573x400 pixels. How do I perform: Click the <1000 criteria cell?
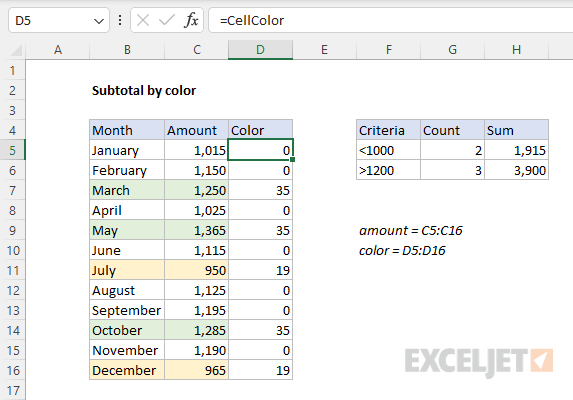tap(388, 150)
